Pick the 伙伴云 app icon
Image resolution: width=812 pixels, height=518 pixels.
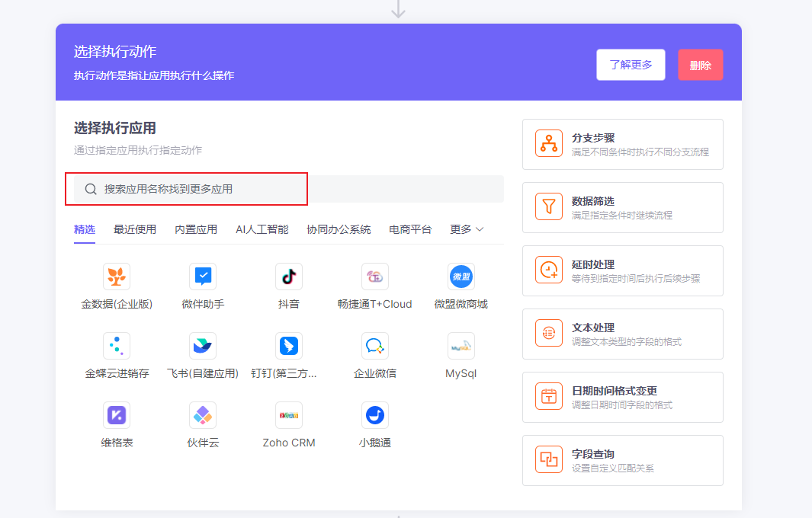(x=203, y=415)
